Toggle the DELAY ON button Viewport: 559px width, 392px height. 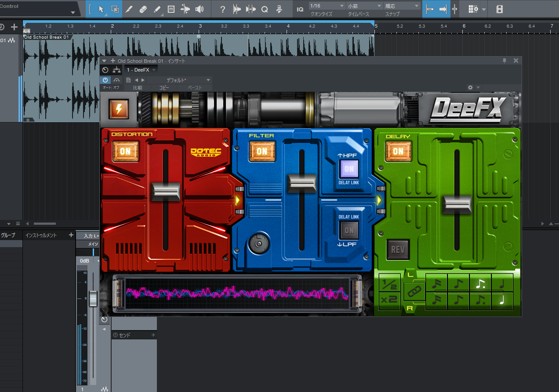[x=398, y=151]
